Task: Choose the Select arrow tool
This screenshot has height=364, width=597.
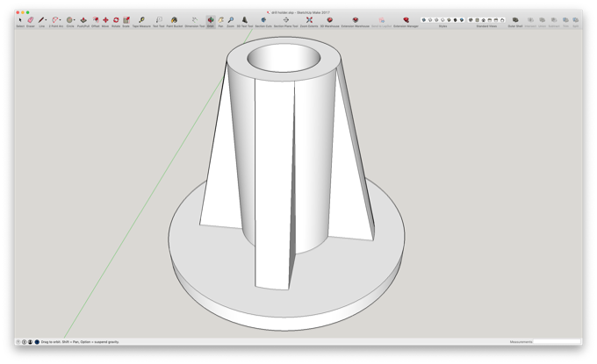Action: coord(20,20)
